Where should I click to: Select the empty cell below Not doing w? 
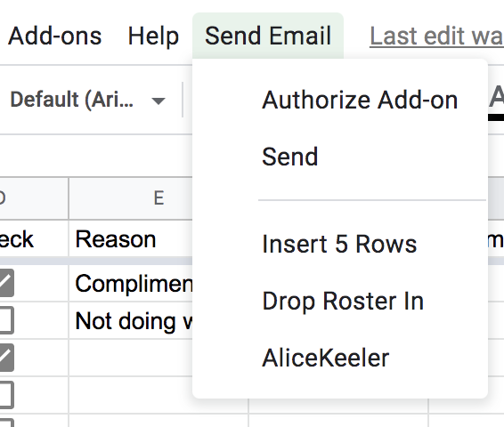coord(131,358)
